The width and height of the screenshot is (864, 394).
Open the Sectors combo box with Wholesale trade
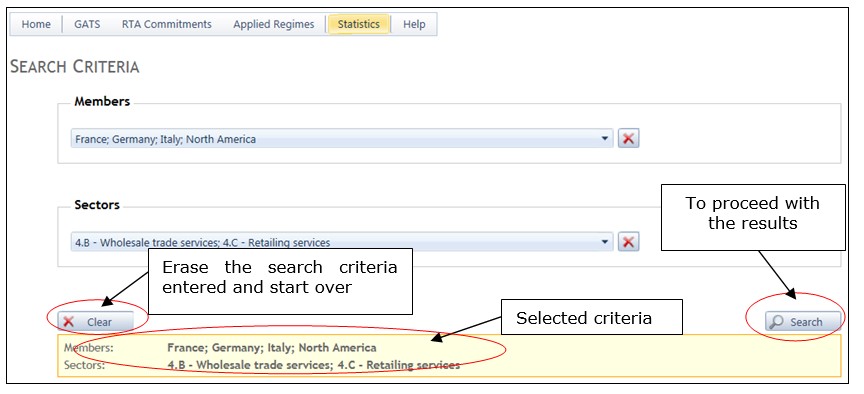(x=342, y=241)
